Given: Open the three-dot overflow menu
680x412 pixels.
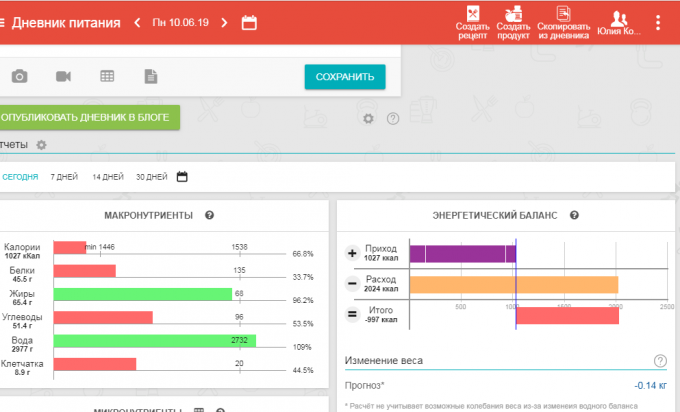Looking at the screenshot, I should click(657, 22).
